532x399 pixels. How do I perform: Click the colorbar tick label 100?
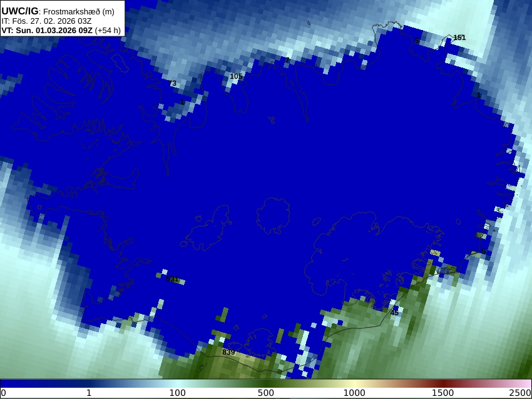[x=178, y=393]
